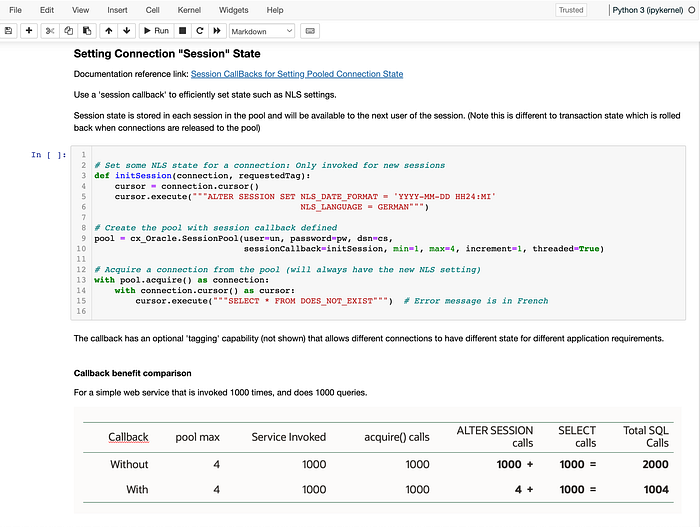Move selected cell down arrow
The width and height of the screenshot is (700, 527).
[127, 31]
